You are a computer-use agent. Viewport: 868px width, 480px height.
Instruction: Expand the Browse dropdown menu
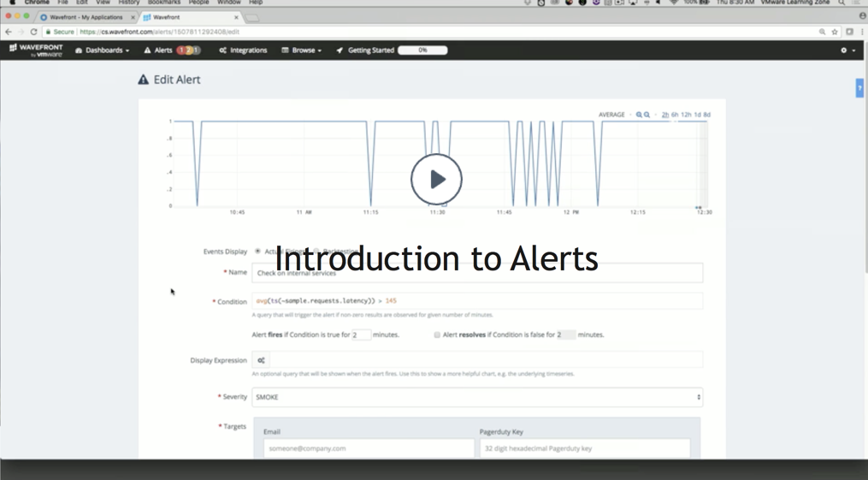coord(302,50)
